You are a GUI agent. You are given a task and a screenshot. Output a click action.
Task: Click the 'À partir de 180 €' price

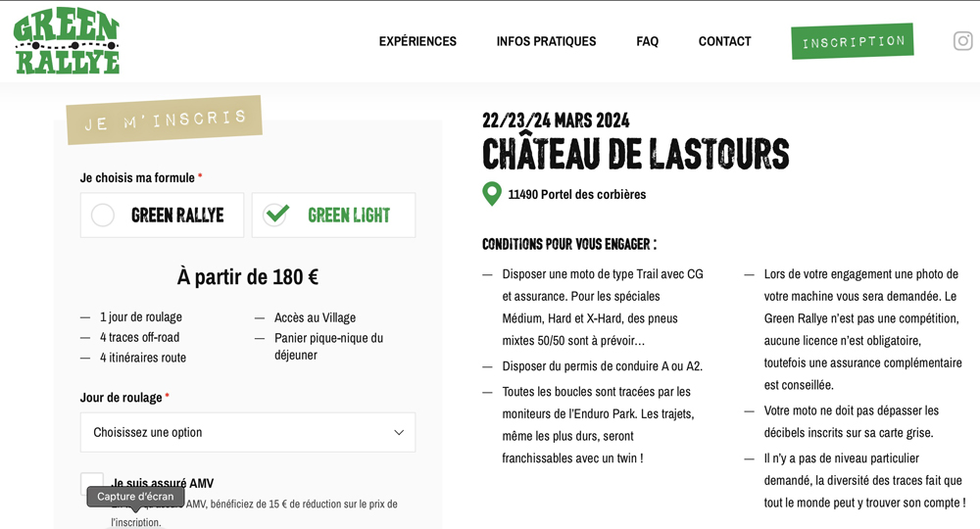247,277
